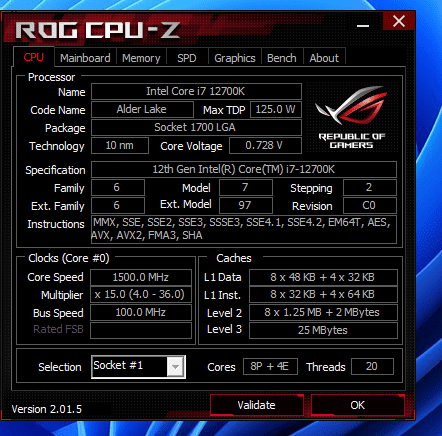Click the Revision value C0
This screenshot has height=436, width=442.
pos(370,205)
